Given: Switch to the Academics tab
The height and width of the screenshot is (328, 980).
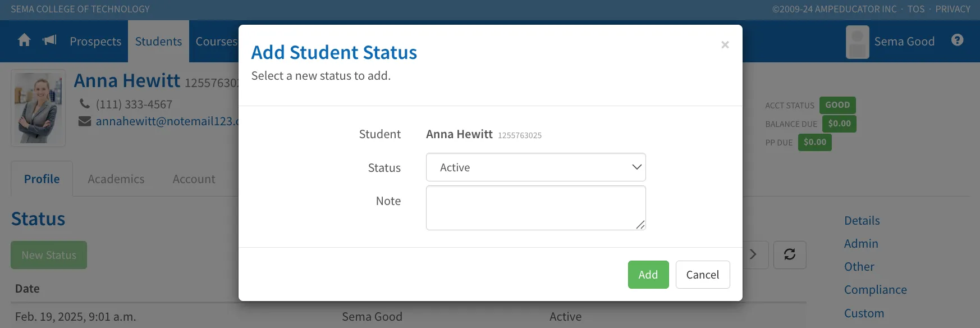Looking at the screenshot, I should click(x=116, y=179).
